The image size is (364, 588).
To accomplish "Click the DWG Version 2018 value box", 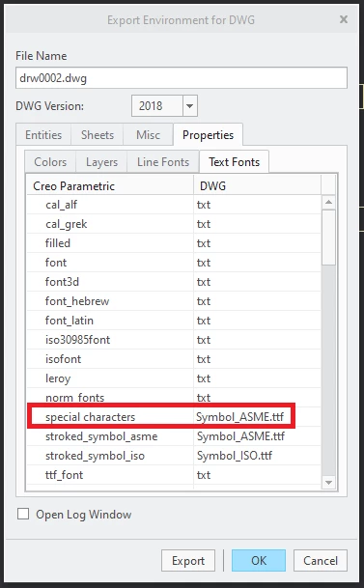I will [x=157, y=106].
